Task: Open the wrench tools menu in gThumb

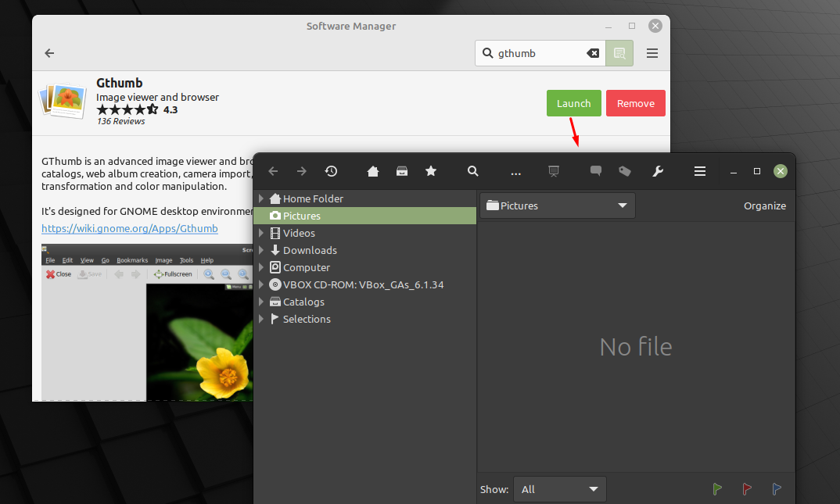Action: 658,171
